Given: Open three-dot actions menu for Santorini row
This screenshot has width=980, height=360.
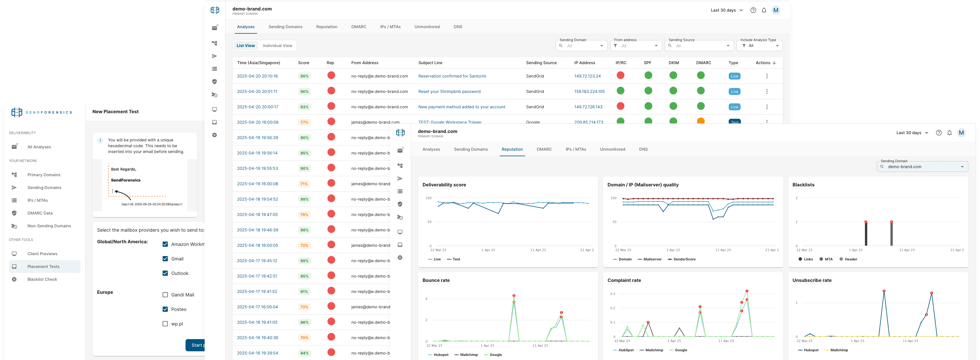Looking at the screenshot, I should point(767,76).
